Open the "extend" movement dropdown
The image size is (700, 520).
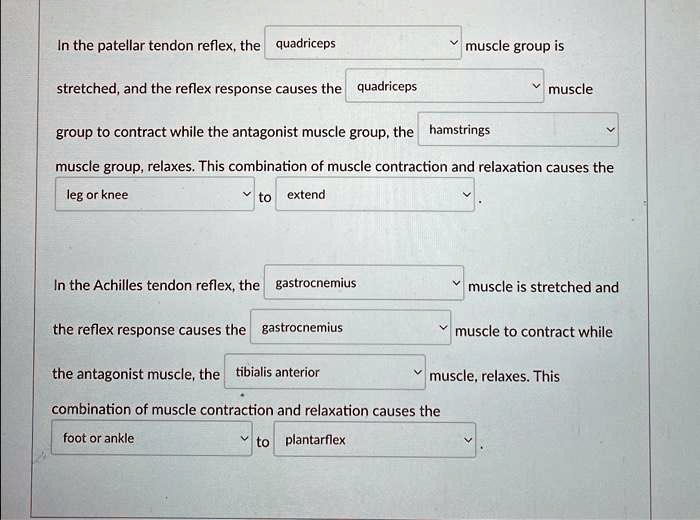pos(375,194)
